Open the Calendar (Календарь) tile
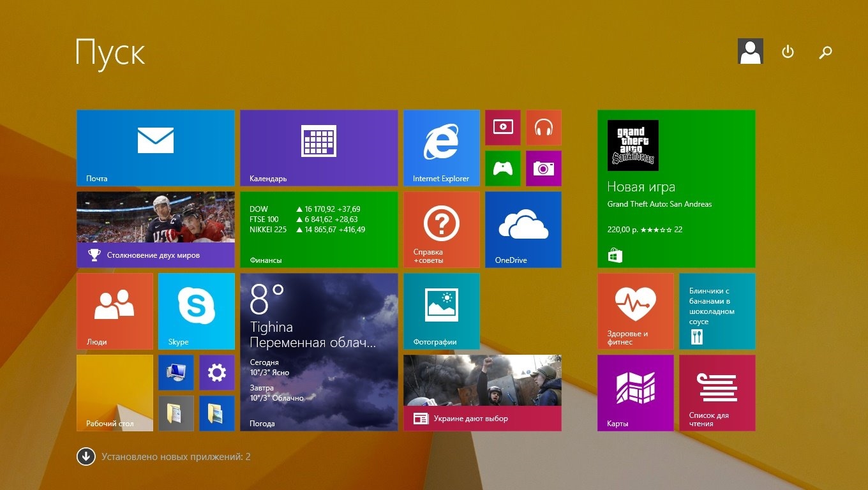This screenshot has width=868, height=490. click(318, 147)
